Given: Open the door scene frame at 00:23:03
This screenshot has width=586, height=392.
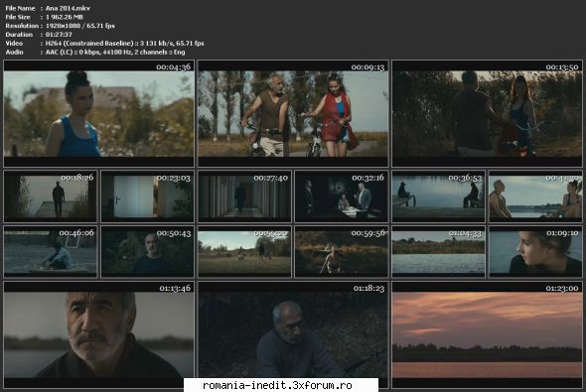Looking at the screenshot, I should 147,196.
